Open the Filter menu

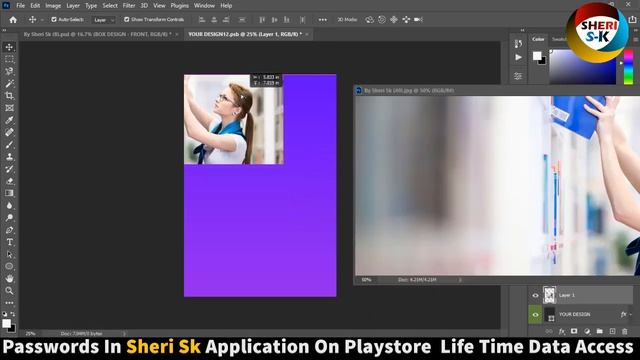[129, 6]
